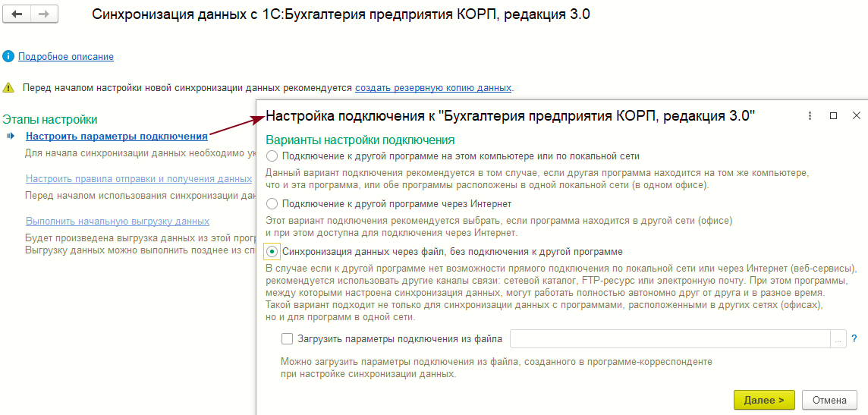
Task: Click the blue info icon
Action: coord(8,56)
